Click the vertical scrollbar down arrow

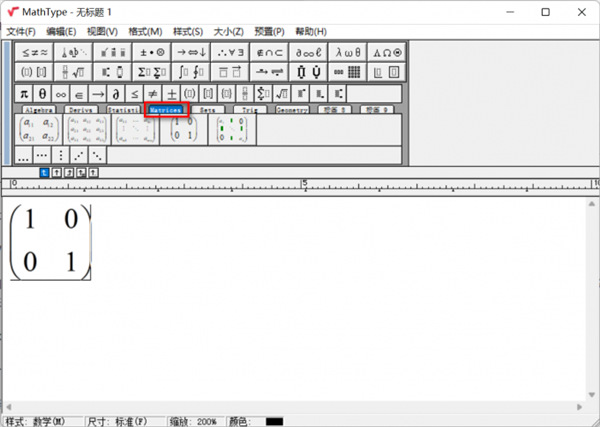point(592,394)
